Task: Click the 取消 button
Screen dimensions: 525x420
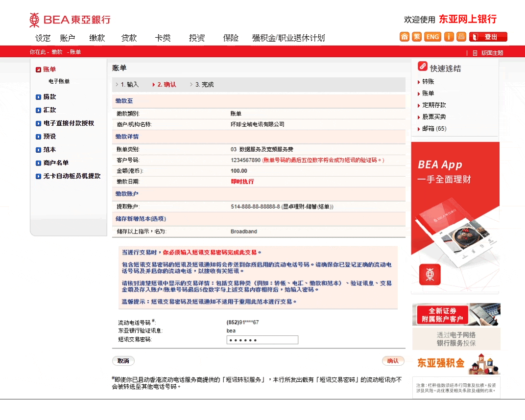Action: 123,361
